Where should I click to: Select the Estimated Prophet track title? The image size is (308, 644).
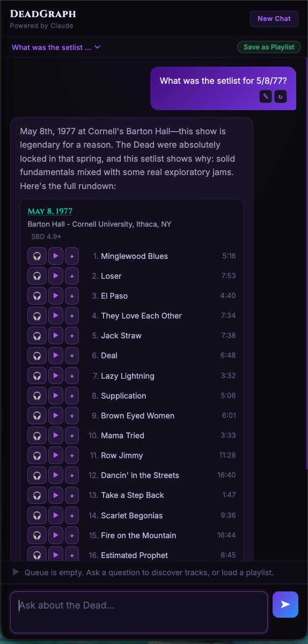pyautogui.click(x=135, y=555)
